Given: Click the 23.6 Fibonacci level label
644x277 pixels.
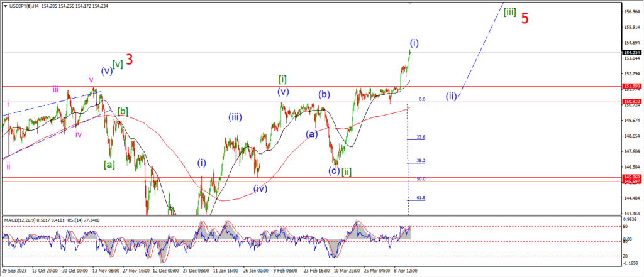Looking at the screenshot, I should pos(421,138).
